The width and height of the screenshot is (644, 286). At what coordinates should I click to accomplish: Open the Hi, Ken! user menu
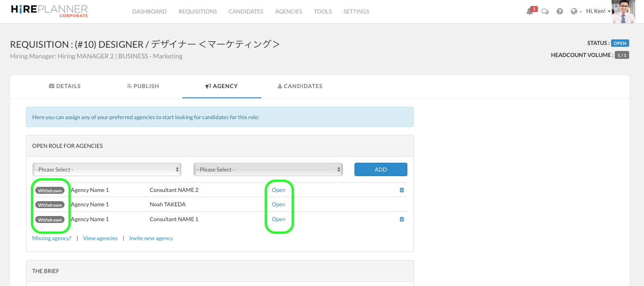pyautogui.click(x=598, y=12)
